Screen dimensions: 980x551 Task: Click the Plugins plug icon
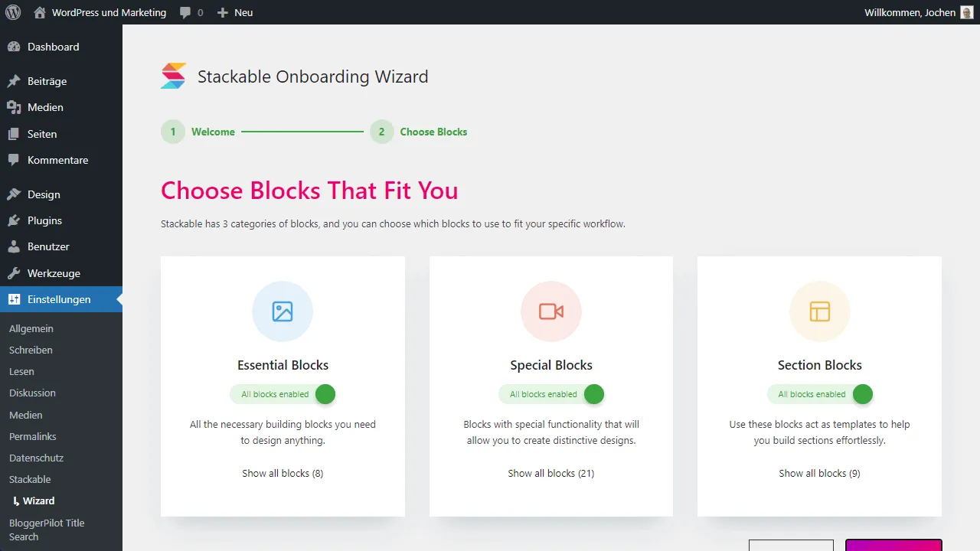pos(14,220)
